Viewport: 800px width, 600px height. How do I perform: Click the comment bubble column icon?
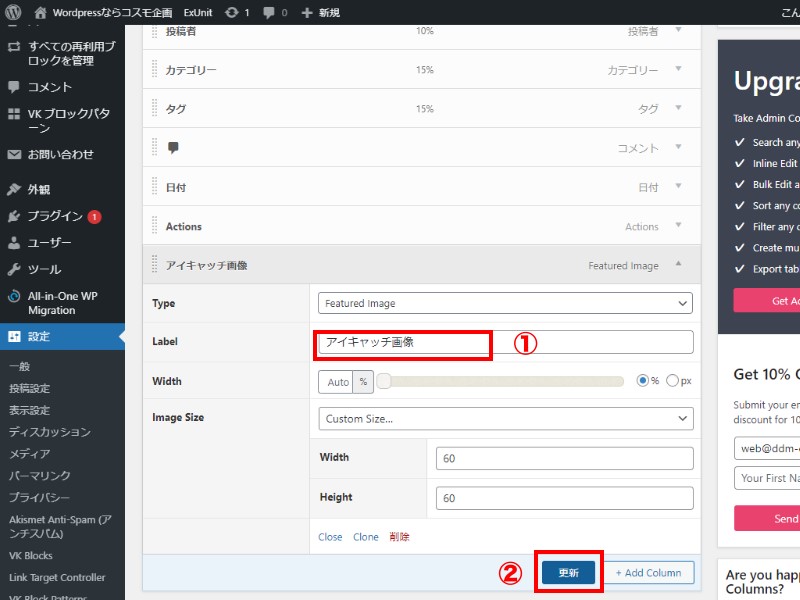pyautogui.click(x=173, y=148)
